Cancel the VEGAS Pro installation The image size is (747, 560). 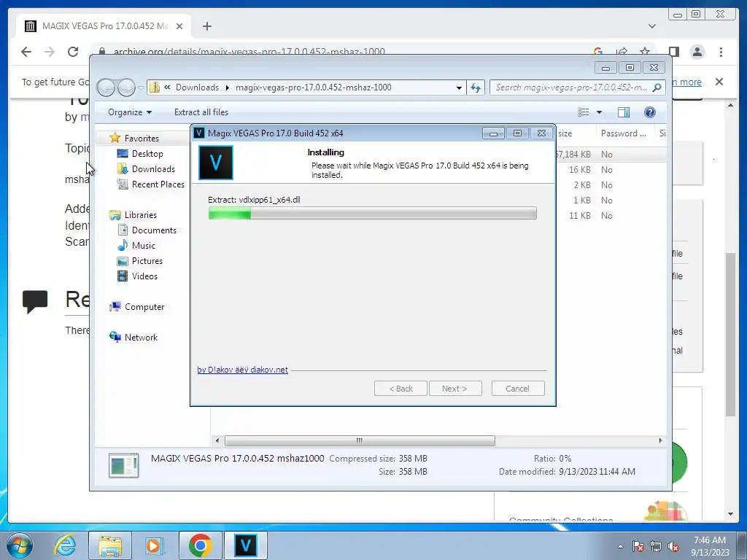pos(518,389)
